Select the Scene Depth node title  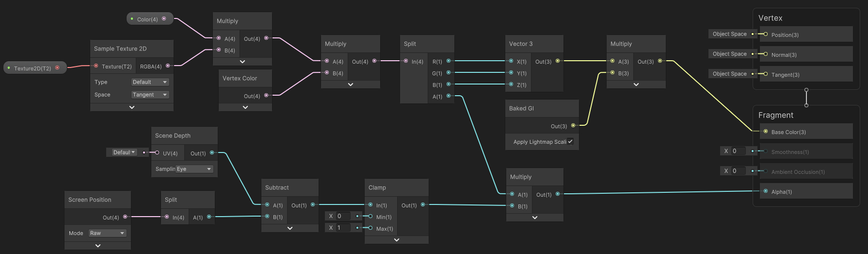[173, 135]
